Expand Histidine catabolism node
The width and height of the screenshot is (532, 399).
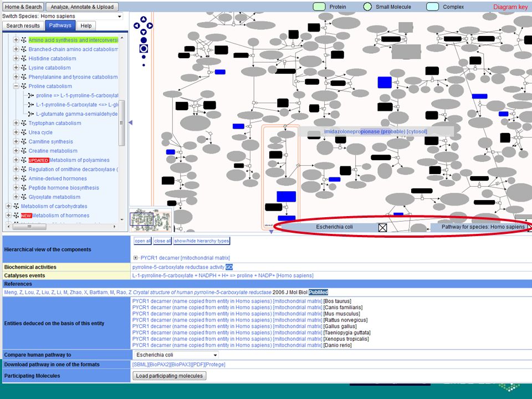16,58
